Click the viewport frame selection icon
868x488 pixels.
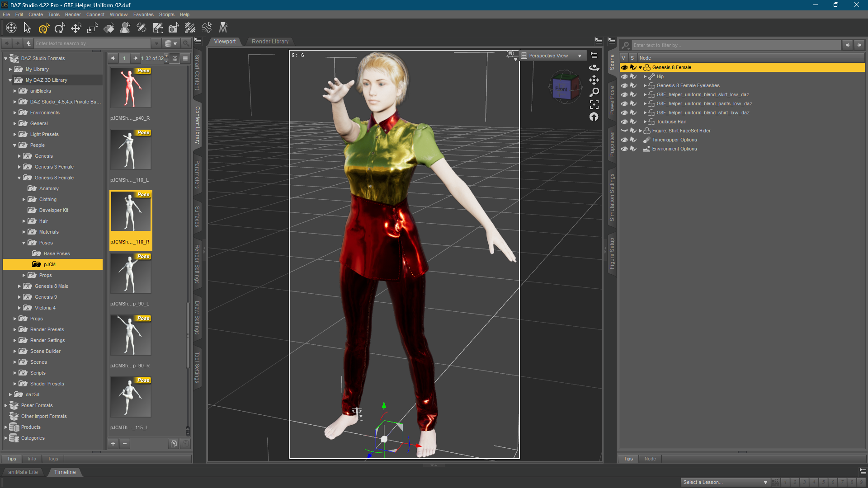point(594,104)
